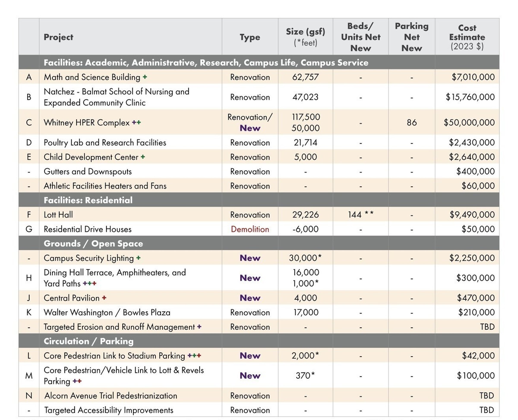Click the Grounds / Open Space section heading
Viewport: 518px width, 420px height.
(93, 243)
